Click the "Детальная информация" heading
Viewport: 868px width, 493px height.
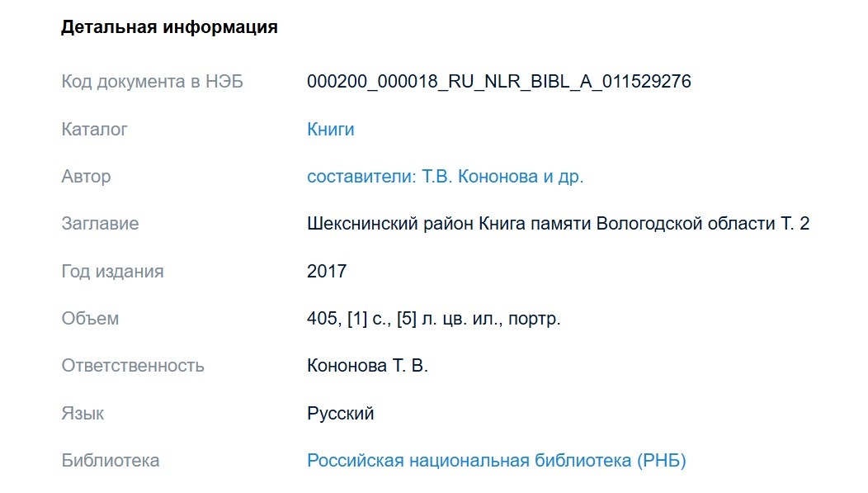pyautogui.click(x=168, y=26)
